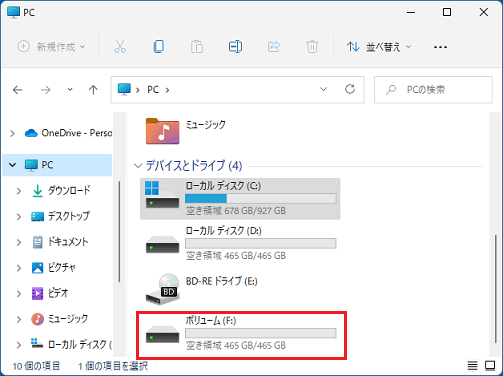Image resolution: width=503 pixels, height=376 pixels.
Task: Expand ピクチャ tree node
Action: coord(19,268)
